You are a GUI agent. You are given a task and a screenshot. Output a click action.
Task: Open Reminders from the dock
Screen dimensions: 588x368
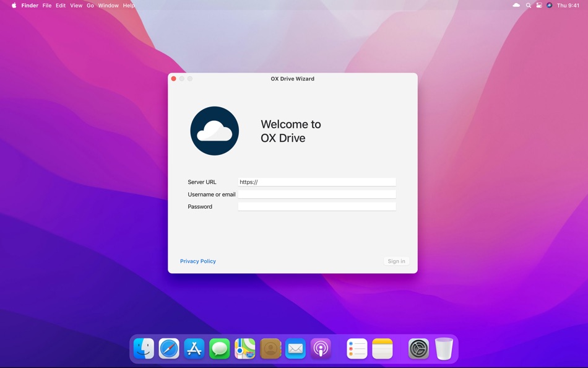point(357,348)
